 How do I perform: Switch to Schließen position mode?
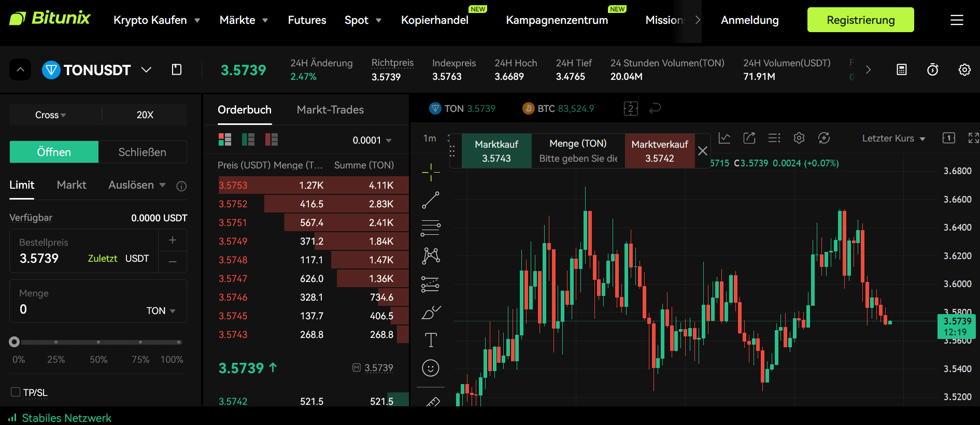[x=143, y=152]
